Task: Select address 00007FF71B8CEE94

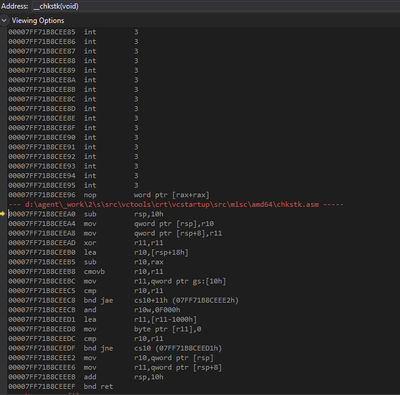Action: [42, 176]
